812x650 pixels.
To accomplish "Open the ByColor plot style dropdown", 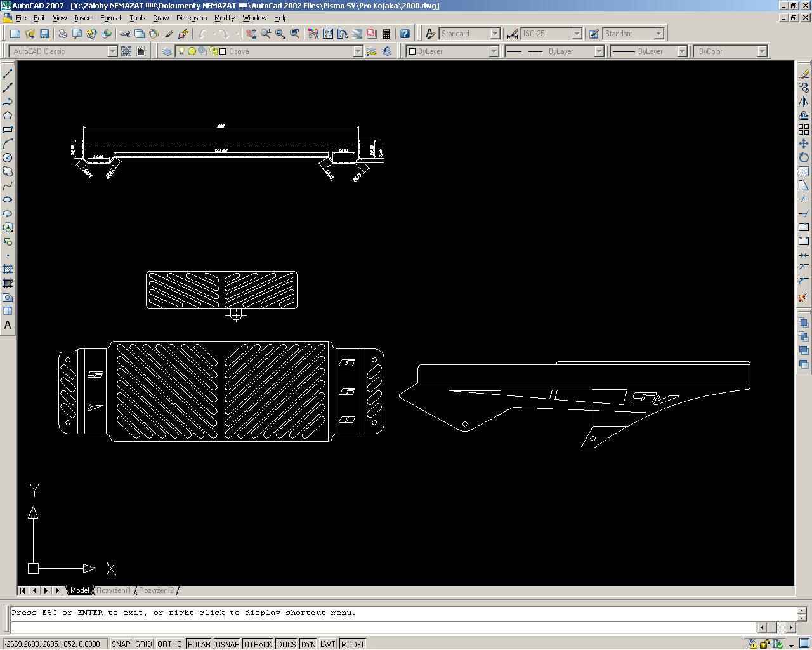I will (x=763, y=51).
